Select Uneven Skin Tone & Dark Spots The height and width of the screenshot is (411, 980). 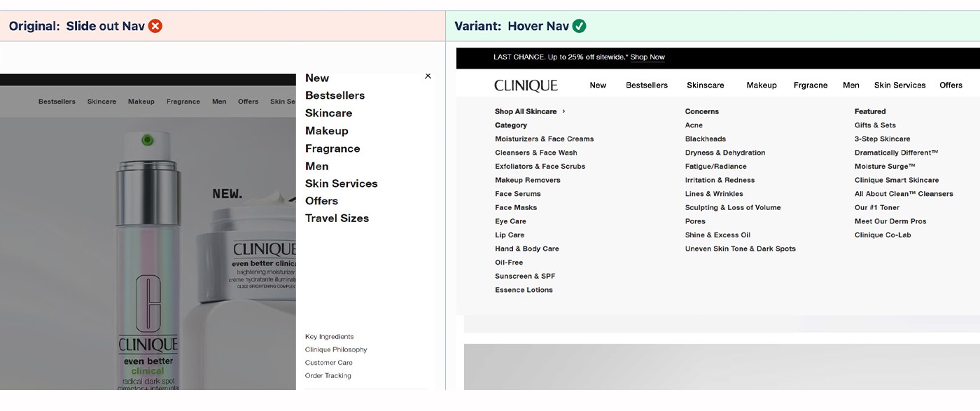coord(740,249)
